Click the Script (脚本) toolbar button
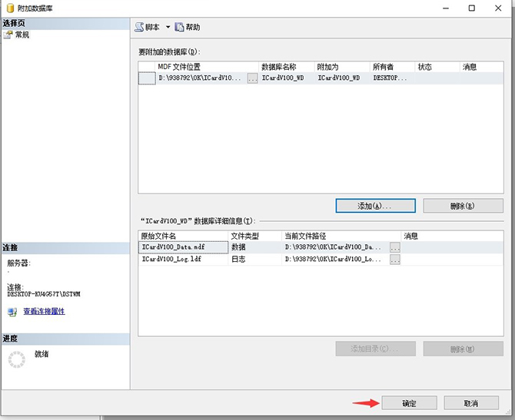Screen dimensions: 515x420 click(147, 27)
